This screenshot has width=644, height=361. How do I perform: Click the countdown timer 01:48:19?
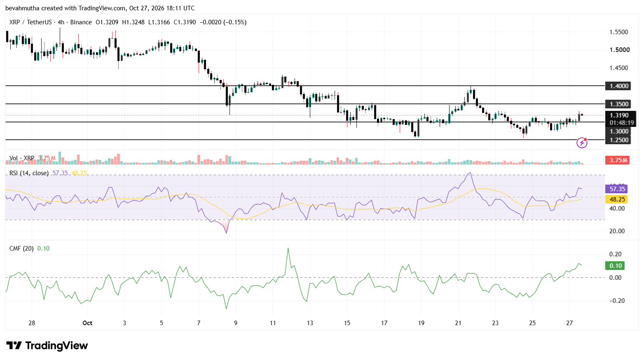(x=621, y=123)
